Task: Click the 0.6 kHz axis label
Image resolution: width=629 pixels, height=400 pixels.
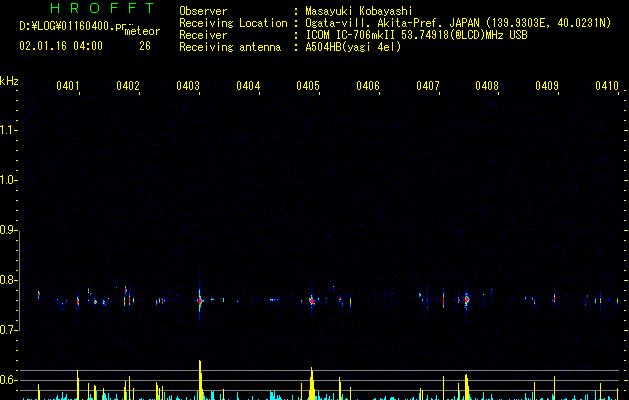Action: (x=8, y=380)
